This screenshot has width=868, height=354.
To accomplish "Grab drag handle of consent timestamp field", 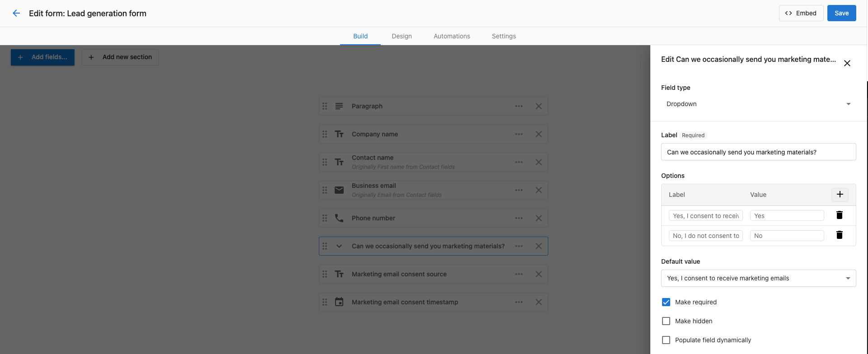I will click(325, 302).
